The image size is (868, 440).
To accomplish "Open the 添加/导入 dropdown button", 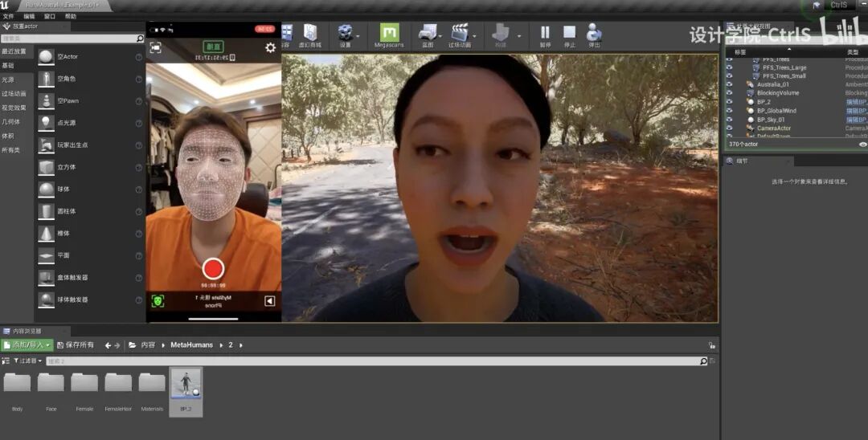I will click(27, 345).
